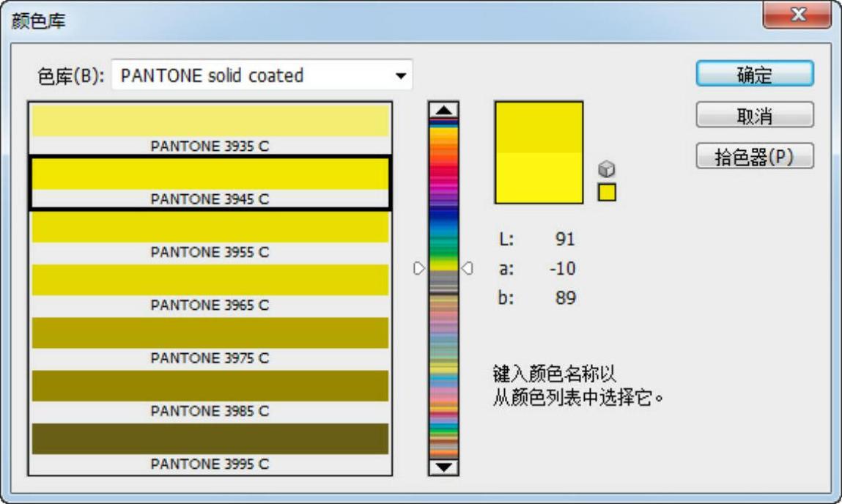
Task: Click the left slider triangle on color strip
Action: (419, 269)
